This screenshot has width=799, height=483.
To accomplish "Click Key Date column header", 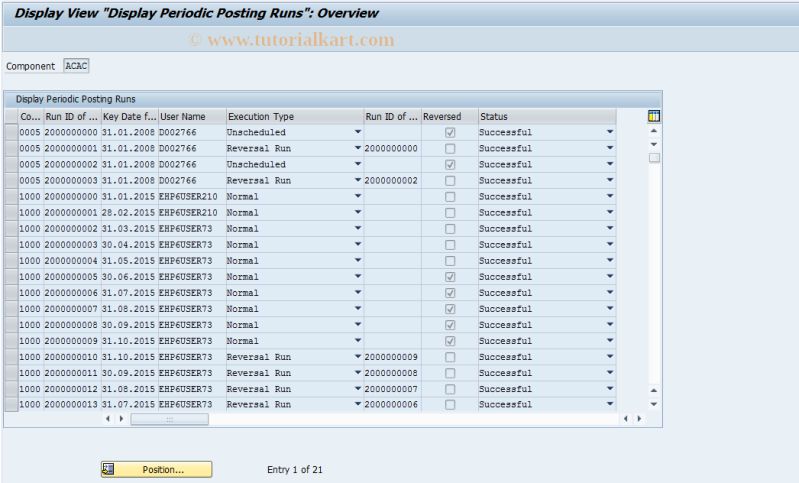I will pyautogui.click(x=130, y=116).
